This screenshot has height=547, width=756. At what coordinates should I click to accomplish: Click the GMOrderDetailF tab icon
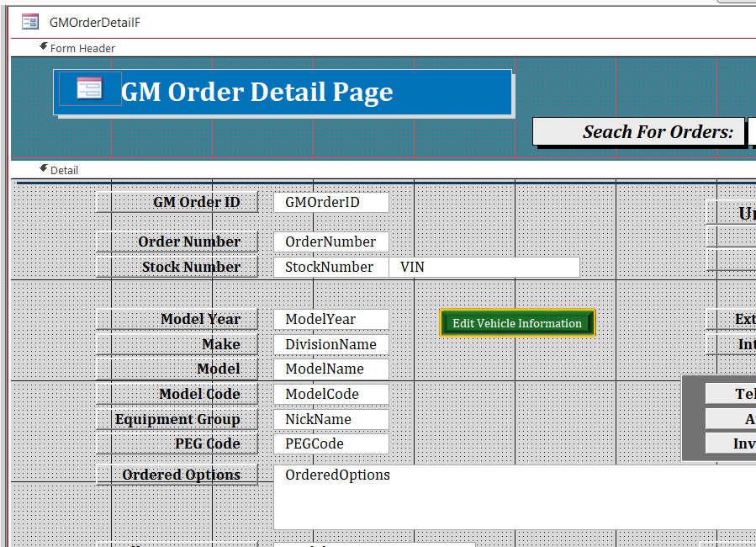[30, 22]
